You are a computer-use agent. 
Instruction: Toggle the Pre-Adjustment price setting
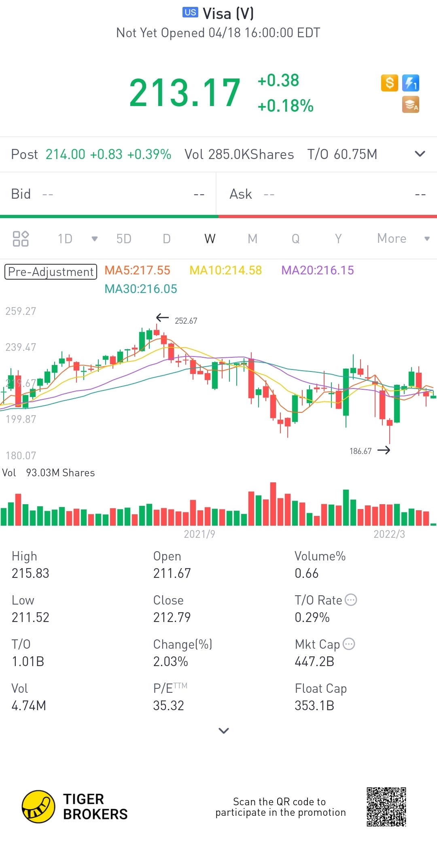[51, 272]
